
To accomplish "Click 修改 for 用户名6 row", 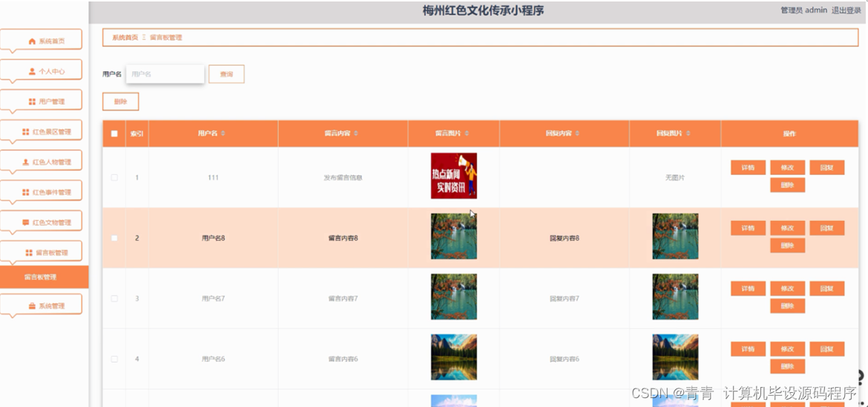I will tap(787, 349).
